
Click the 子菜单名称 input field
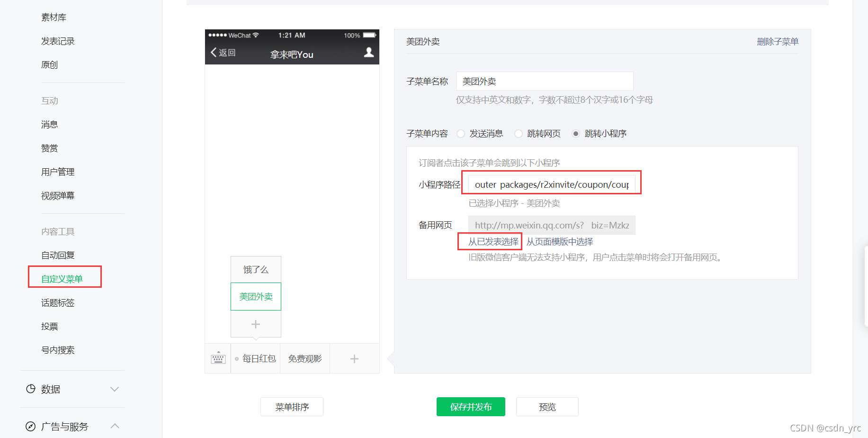tap(545, 81)
